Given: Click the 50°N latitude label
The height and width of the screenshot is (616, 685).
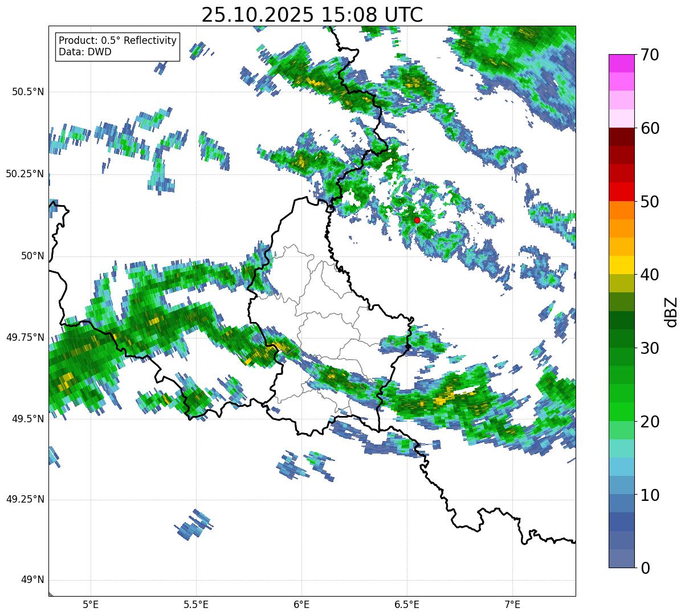Looking at the screenshot, I should point(32,256).
